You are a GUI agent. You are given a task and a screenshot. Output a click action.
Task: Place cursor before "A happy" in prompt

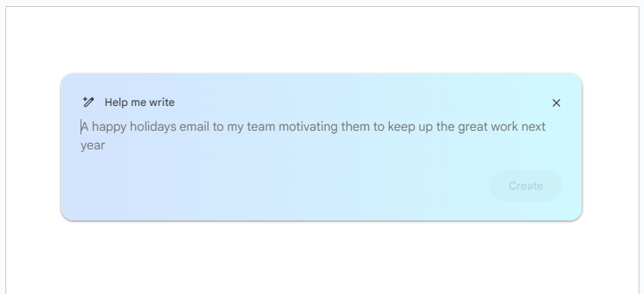[81, 127]
